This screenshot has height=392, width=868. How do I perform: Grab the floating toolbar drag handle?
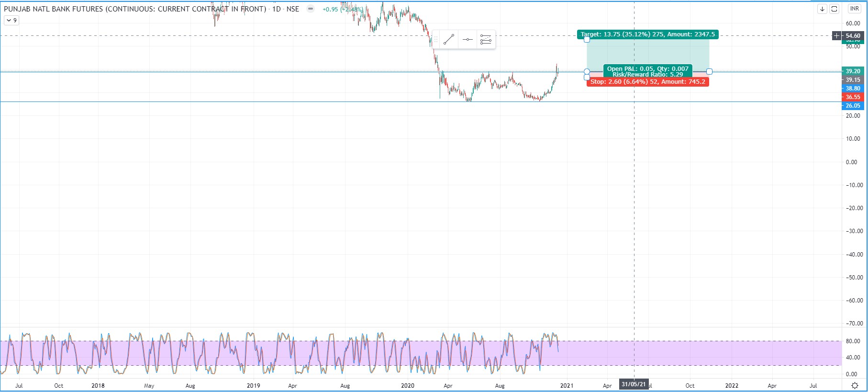(435, 40)
